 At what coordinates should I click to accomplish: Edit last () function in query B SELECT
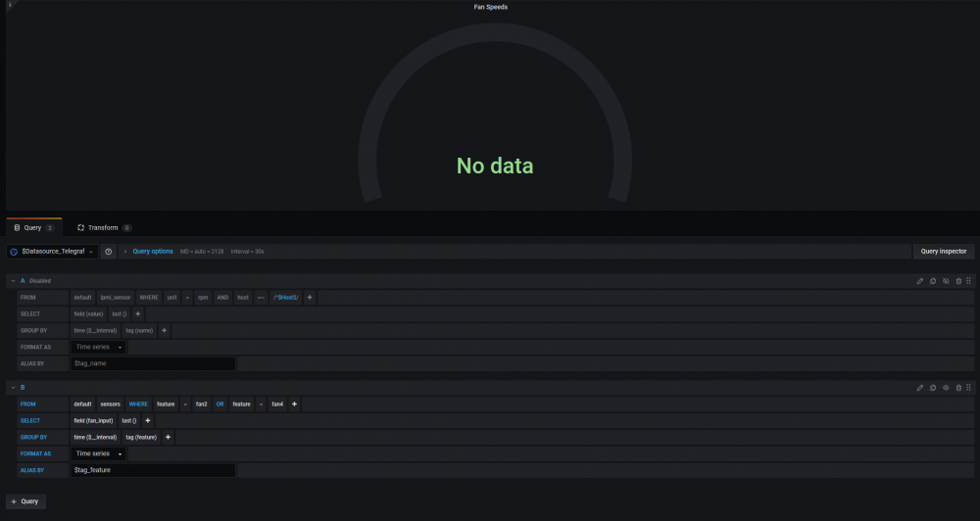[128, 421]
